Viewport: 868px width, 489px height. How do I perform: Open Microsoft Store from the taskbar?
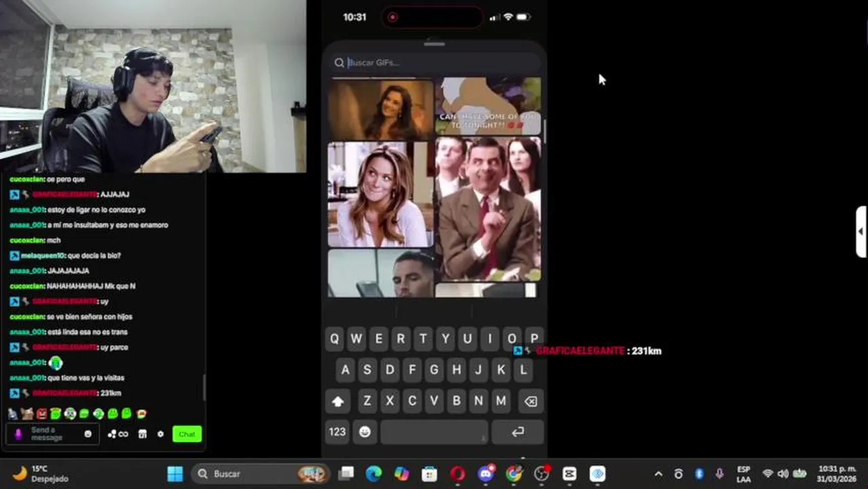coord(429,473)
